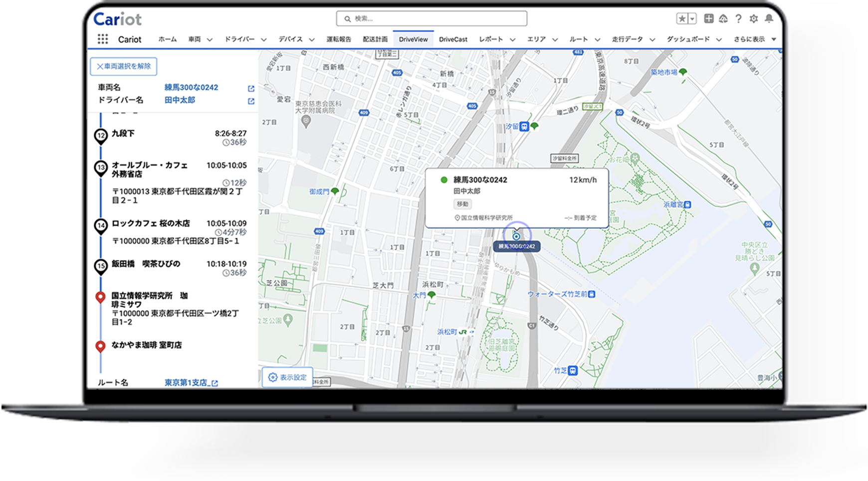Open the 運転報告 tab

point(339,39)
